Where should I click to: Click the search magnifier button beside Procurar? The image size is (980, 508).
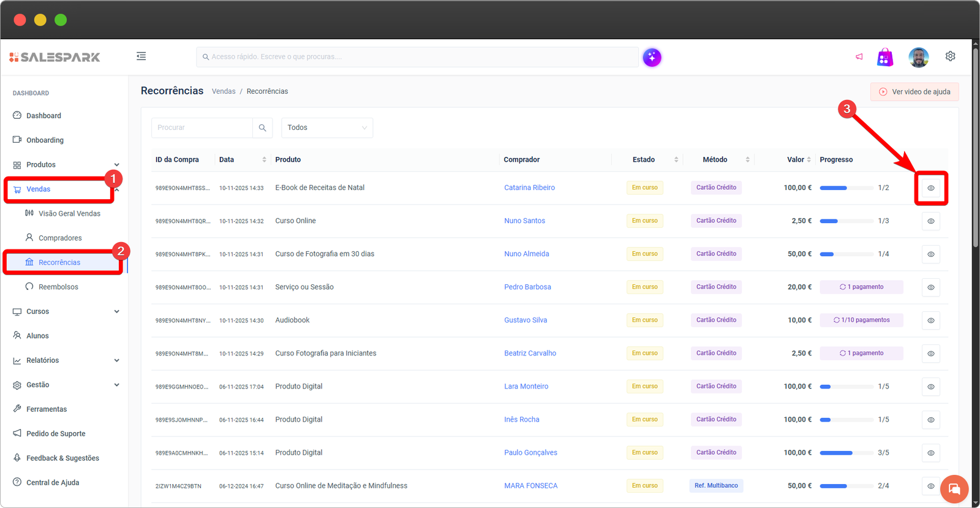262,127
